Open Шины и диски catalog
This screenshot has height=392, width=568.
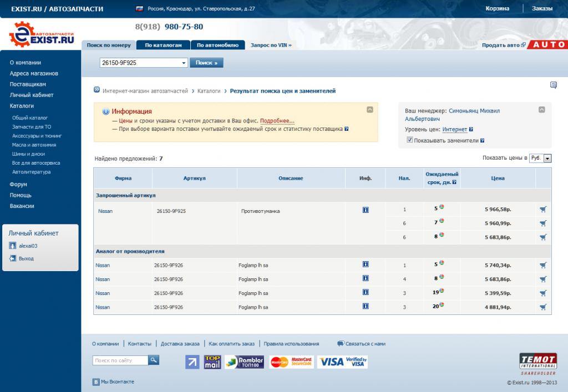pos(28,154)
